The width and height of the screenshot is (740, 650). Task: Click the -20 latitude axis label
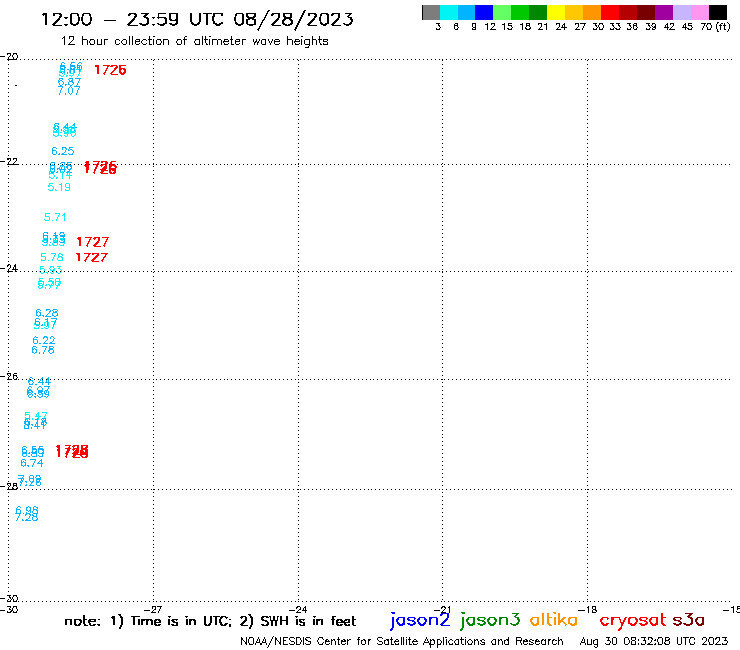[x=9, y=57]
